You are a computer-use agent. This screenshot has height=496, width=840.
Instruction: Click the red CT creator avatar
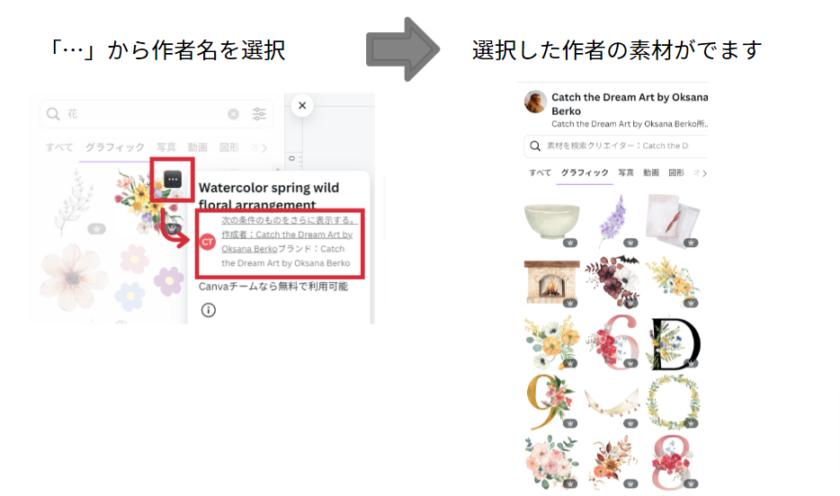207,242
